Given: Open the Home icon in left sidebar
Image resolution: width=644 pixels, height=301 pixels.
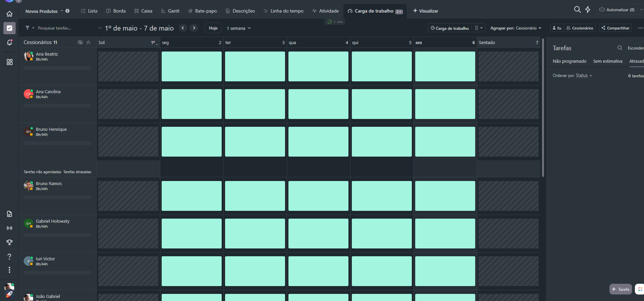Looking at the screenshot, I should coord(9,14).
